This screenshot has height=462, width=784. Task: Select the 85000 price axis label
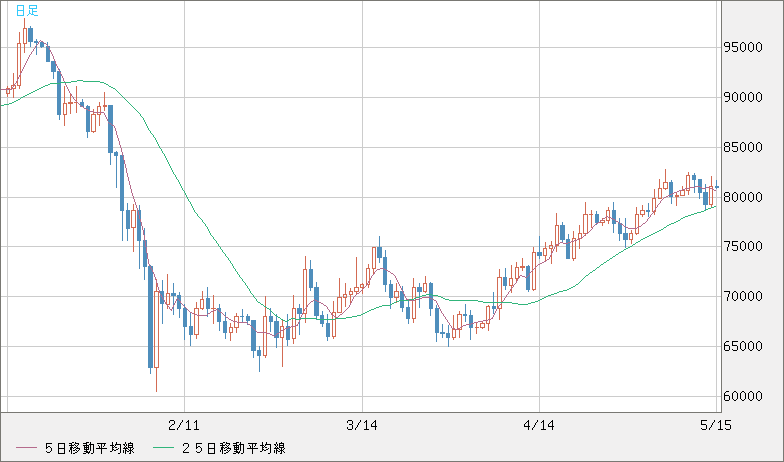pyautogui.click(x=744, y=148)
